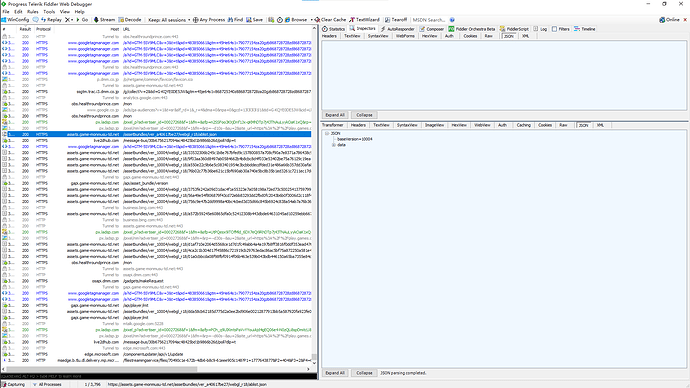Select Caching response inspector tab
The height and width of the screenshot is (388, 690).
523,125
